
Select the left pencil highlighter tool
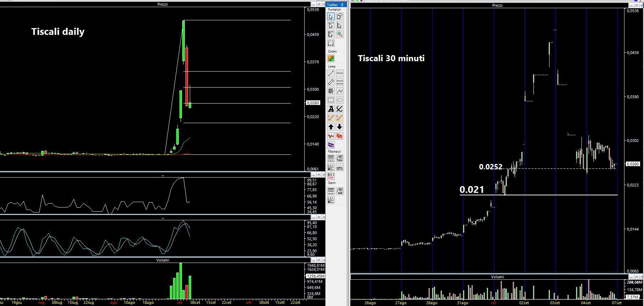coord(331,118)
